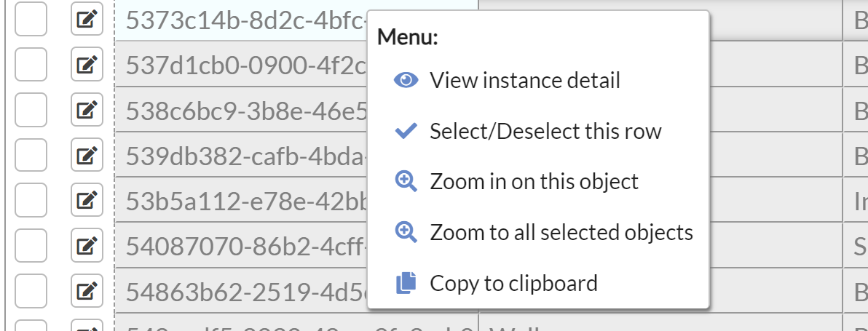This screenshot has height=331, width=868.
Task: Choose Zoom to all selected objects
Action: point(561,232)
